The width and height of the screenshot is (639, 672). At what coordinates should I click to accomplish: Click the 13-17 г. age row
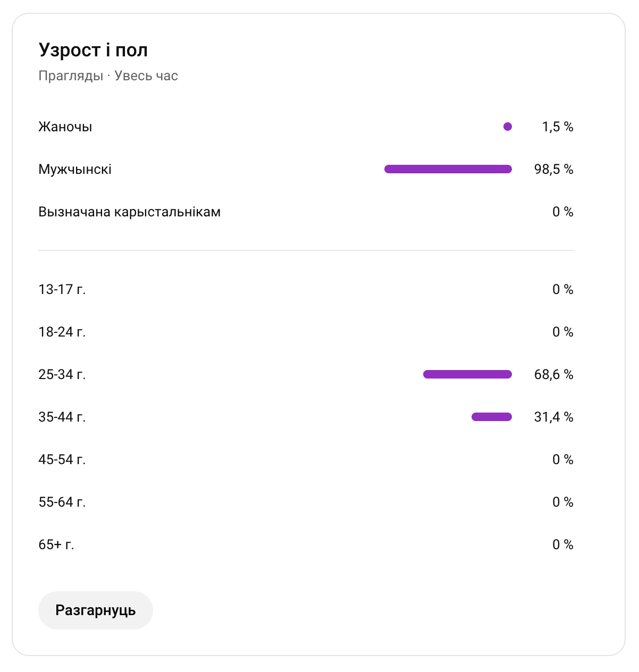click(306, 289)
